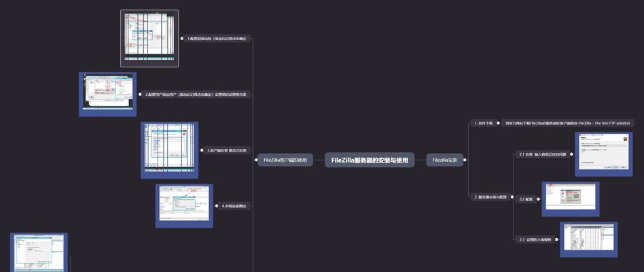The width and height of the screenshot is (644, 272).
Task: Select node 2.配置用户添加用户
Action: click(196, 95)
